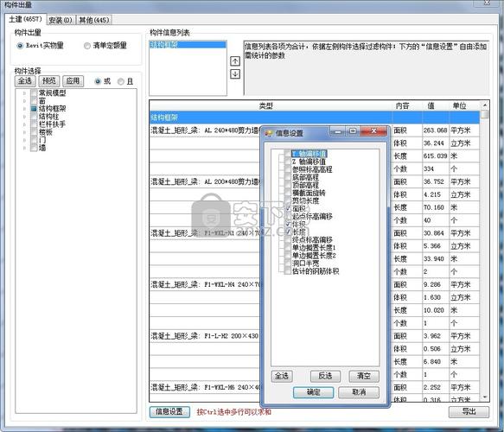Expand the 栏杆扶手 tree node
This screenshot has width=504, height=432.
click(x=24, y=124)
